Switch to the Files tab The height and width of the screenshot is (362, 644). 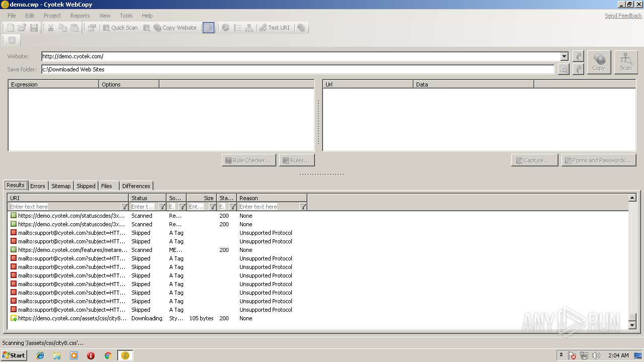point(107,186)
